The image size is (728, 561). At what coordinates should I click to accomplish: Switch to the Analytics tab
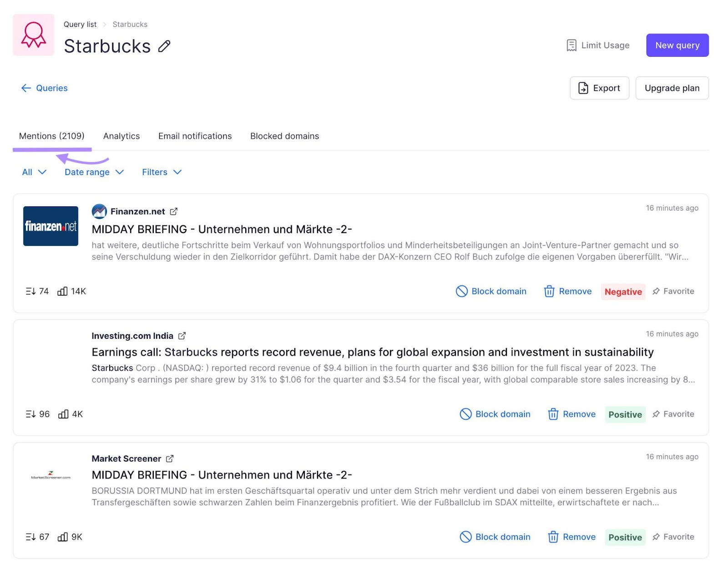121,136
